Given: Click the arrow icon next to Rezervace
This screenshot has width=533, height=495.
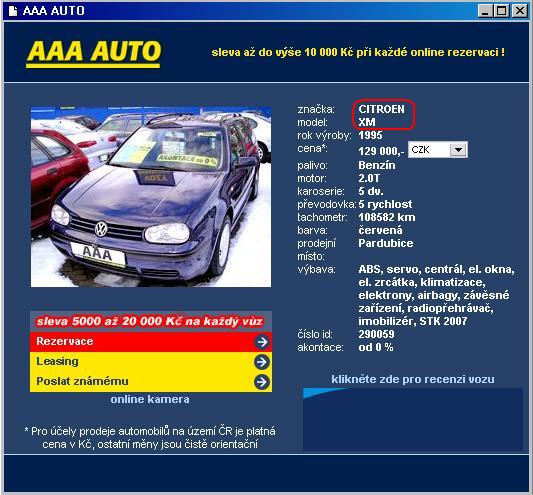Looking at the screenshot, I should 262,342.
